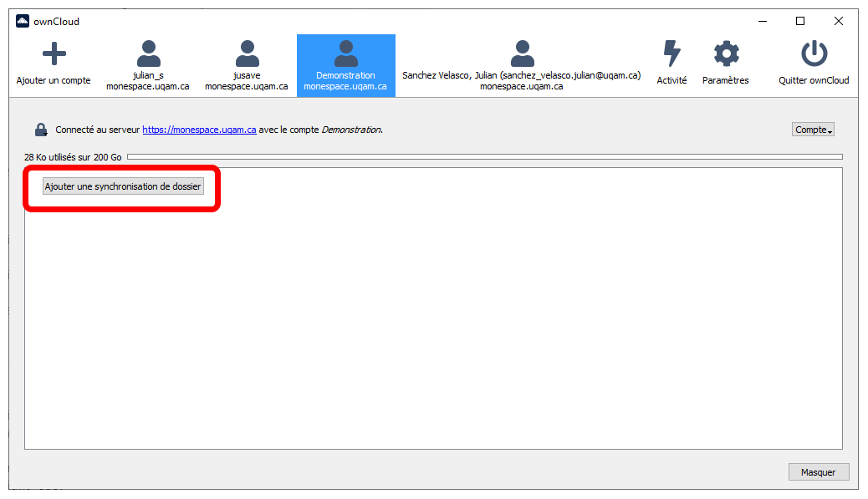Open the https://monespace.uqam.ca server link
Image resolution: width=868 pixels, height=499 pixels.
[199, 130]
